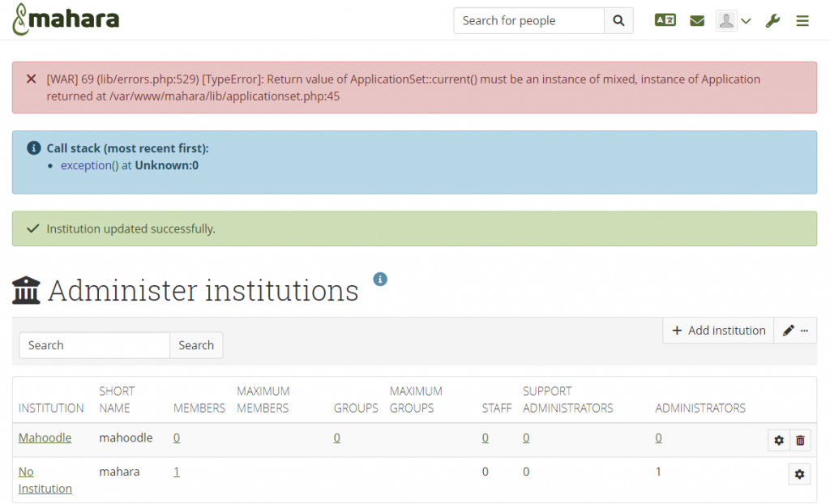The width and height of the screenshot is (830, 504).
Task: Open the administration wrench menu
Action: click(772, 21)
